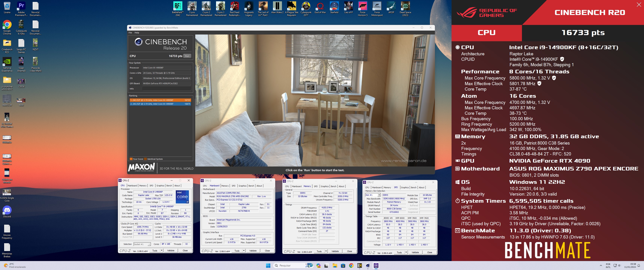Expand Tools arrow in CPU-Z Mainboard window

coord(244,251)
